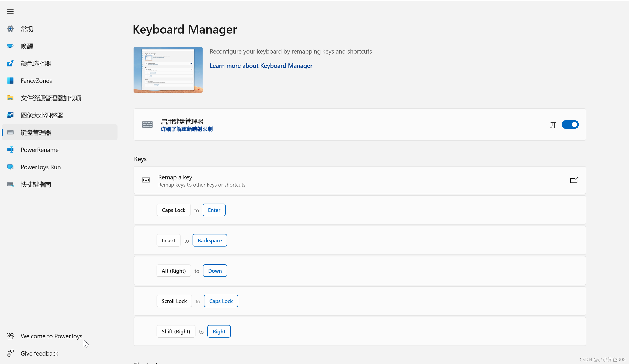This screenshot has width=629, height=364.
Task: Click the FancyZones sidebar icon
Action: pos(10,80)
